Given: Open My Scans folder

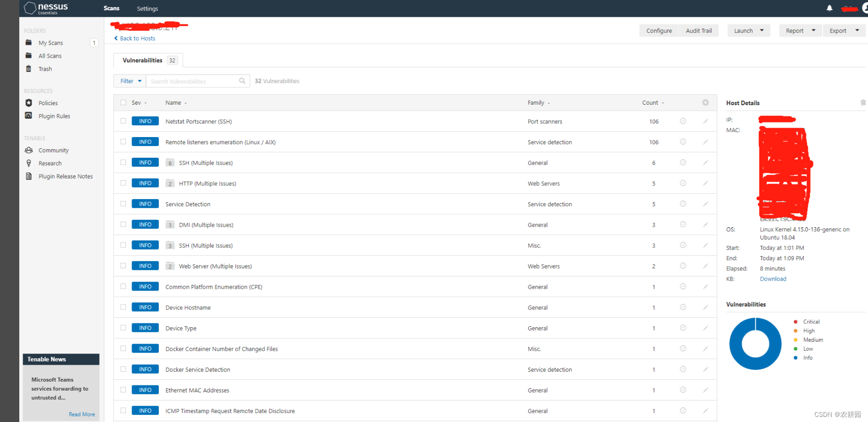Looking at the screenshot, I should click(50, 43).
